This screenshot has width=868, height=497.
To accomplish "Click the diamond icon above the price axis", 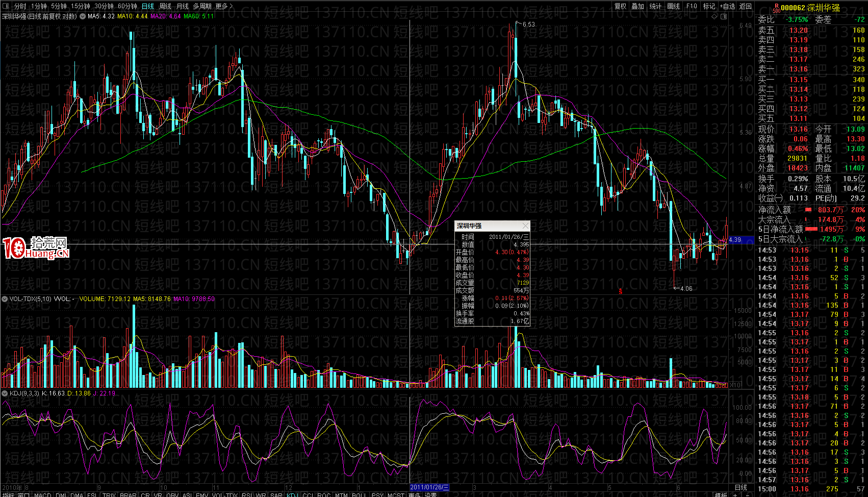I will [714, 16].
